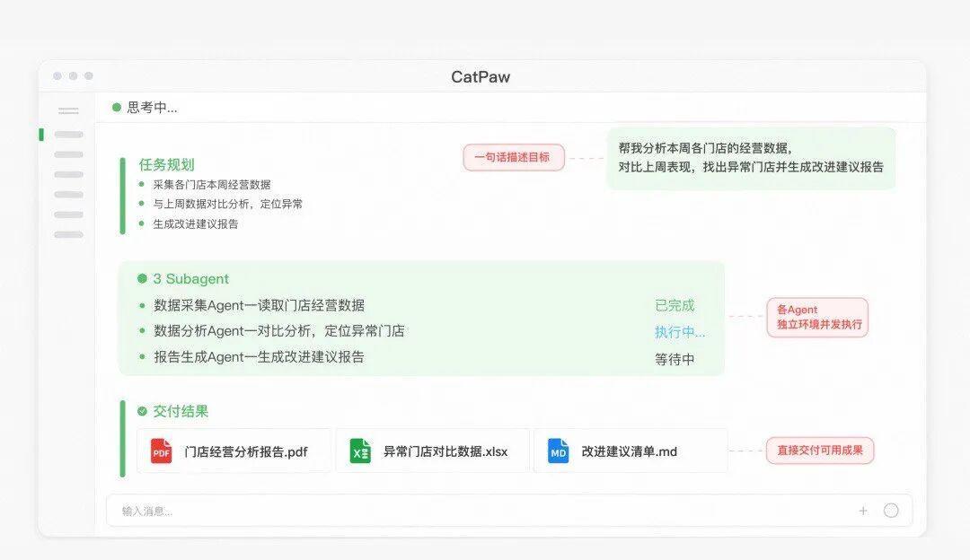Click 生成改进建议报告 plan item
The image size is (970, 560).
point(196,223)
